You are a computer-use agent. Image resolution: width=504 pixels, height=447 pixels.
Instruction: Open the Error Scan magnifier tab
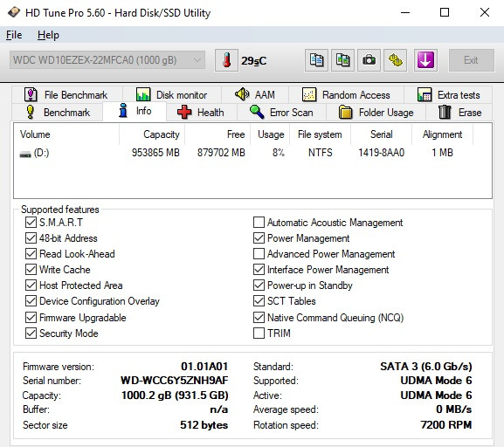281,113
